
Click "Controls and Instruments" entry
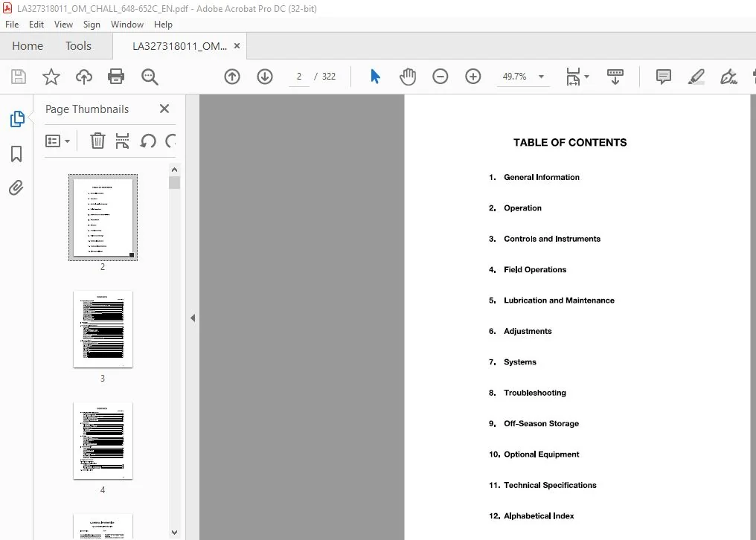[552, 240]
